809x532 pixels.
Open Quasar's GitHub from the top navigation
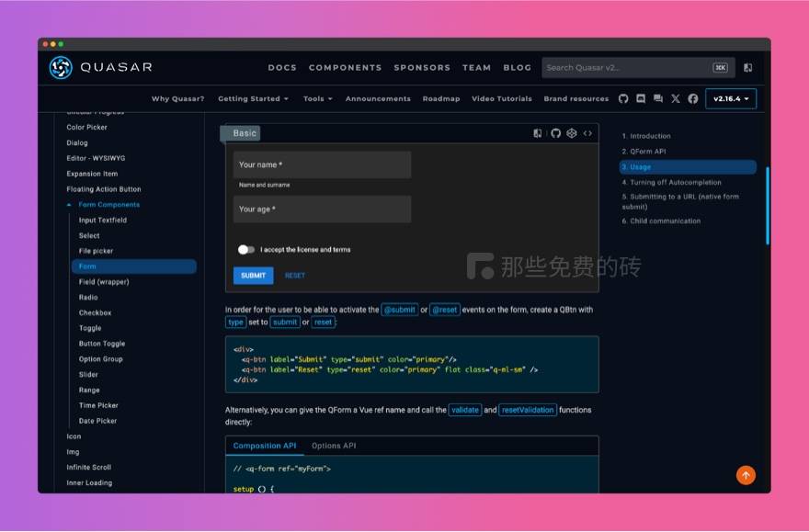pyautogui.click(x=624, y=98)
